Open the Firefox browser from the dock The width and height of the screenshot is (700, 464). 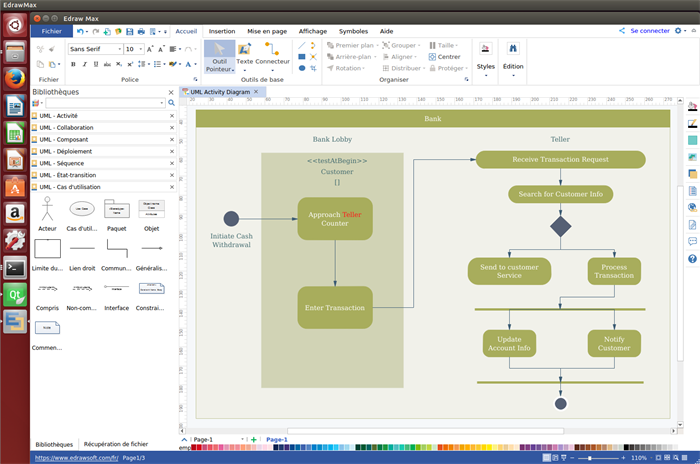15,78
